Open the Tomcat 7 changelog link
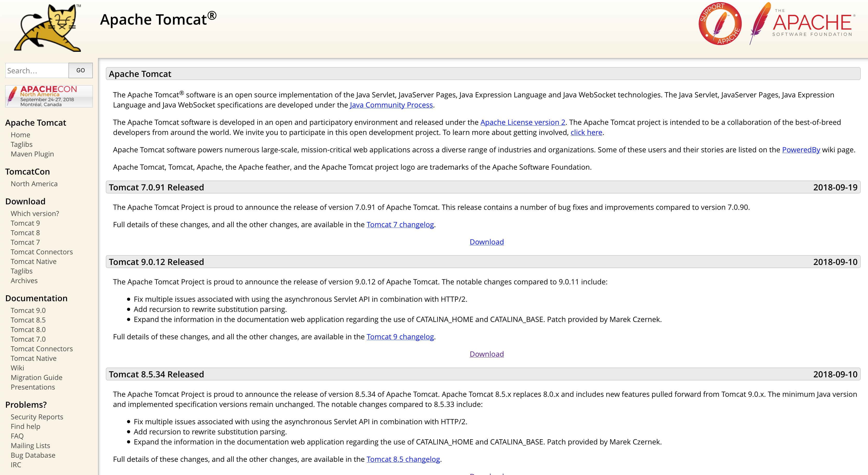Image resolution: width=868 pixels, height=475 pixels. [x=400, y=225]
